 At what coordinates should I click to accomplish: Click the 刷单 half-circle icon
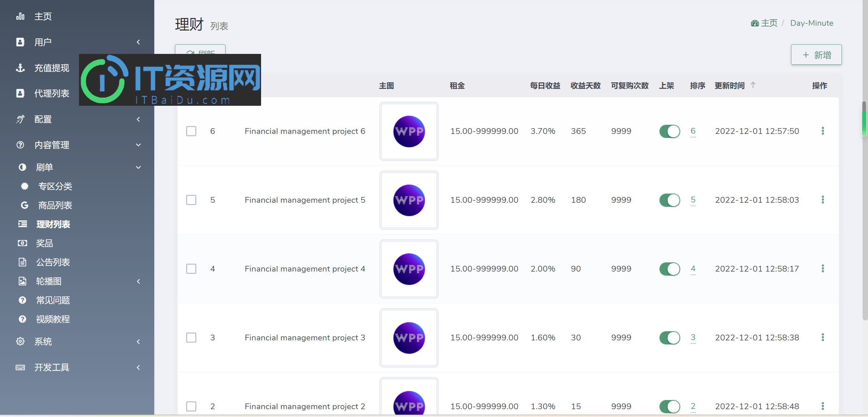pyautogui.click(x=22, y=167)
